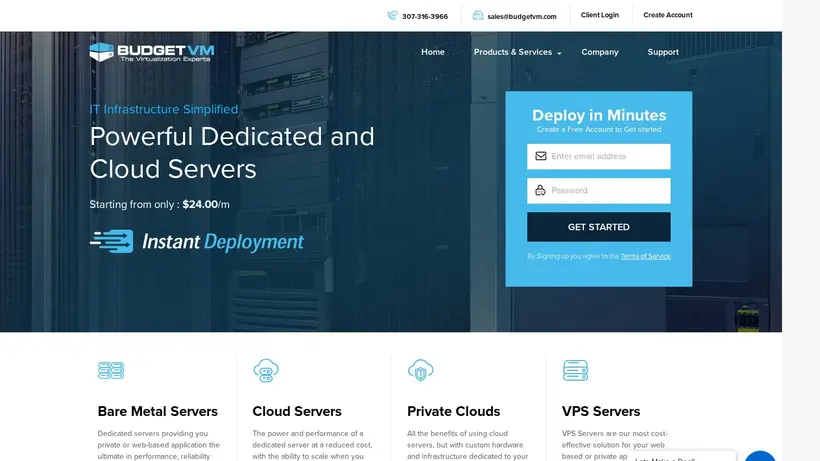Image resolution: width=820 pixels, height=461 pixels.
Task: Focus the Enter email address field
Action: (599, 156)
